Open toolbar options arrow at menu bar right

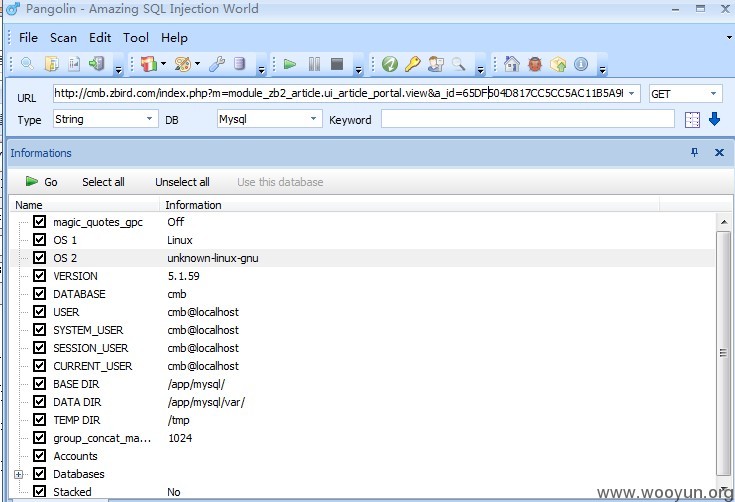[729, 37]
